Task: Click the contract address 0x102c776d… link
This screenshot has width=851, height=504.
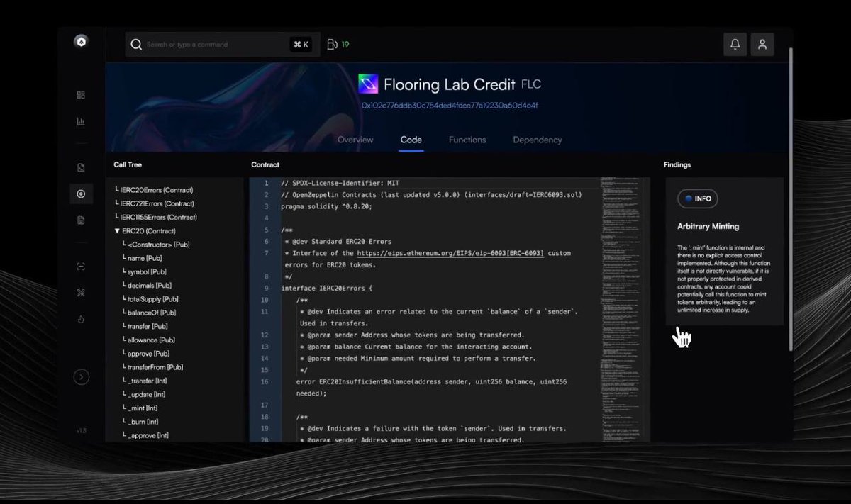Action: [x=450, y=106]
